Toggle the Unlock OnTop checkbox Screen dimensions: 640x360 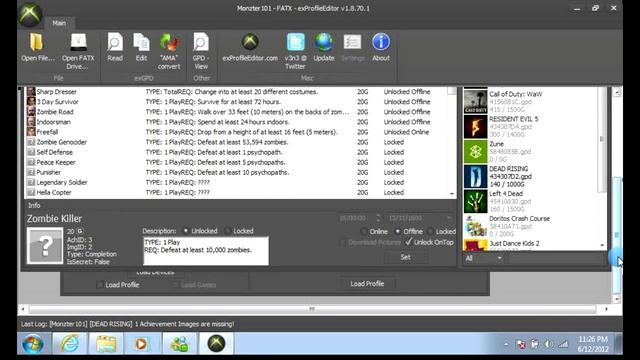(409, 242)
